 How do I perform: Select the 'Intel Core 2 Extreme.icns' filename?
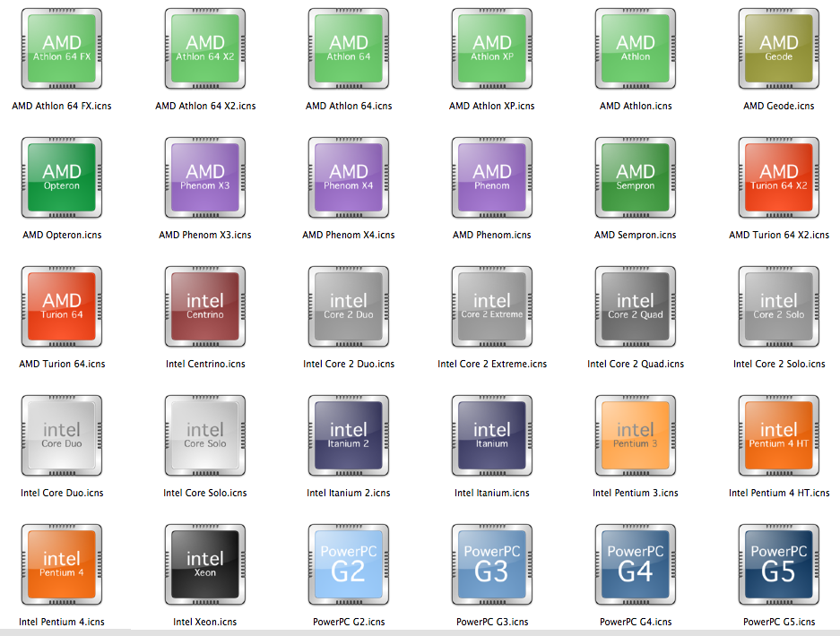[x=492, y=364]
